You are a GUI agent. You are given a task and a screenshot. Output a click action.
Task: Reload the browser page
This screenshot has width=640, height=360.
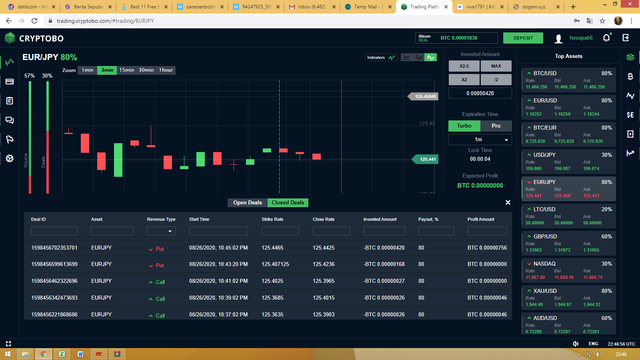34,21
